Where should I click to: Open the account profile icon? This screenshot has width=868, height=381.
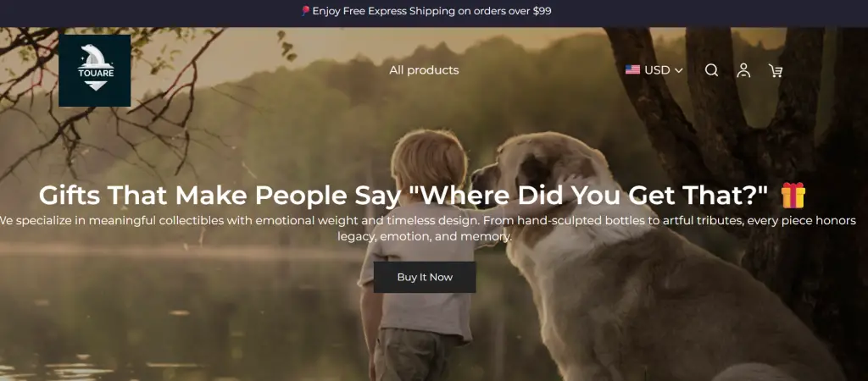tap(743, 70)
